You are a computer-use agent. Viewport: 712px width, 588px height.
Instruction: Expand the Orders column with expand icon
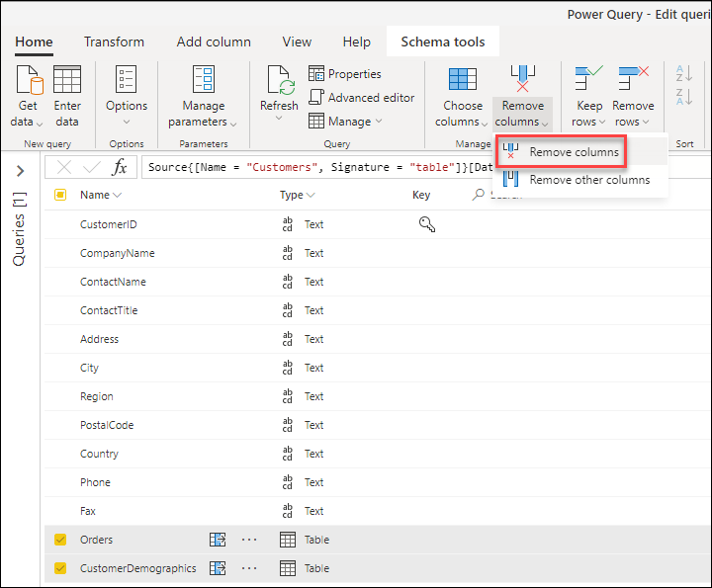pos(218,540)
